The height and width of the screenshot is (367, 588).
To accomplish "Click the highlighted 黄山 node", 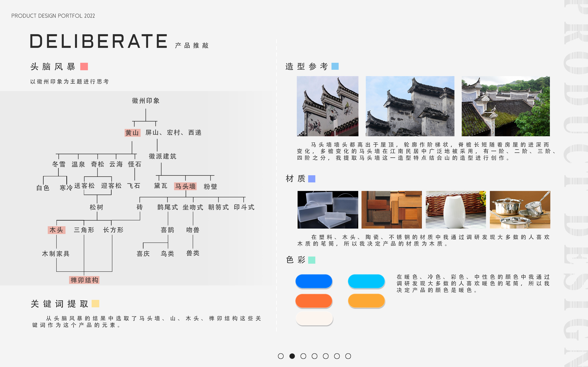I will [x=132, y=133].
